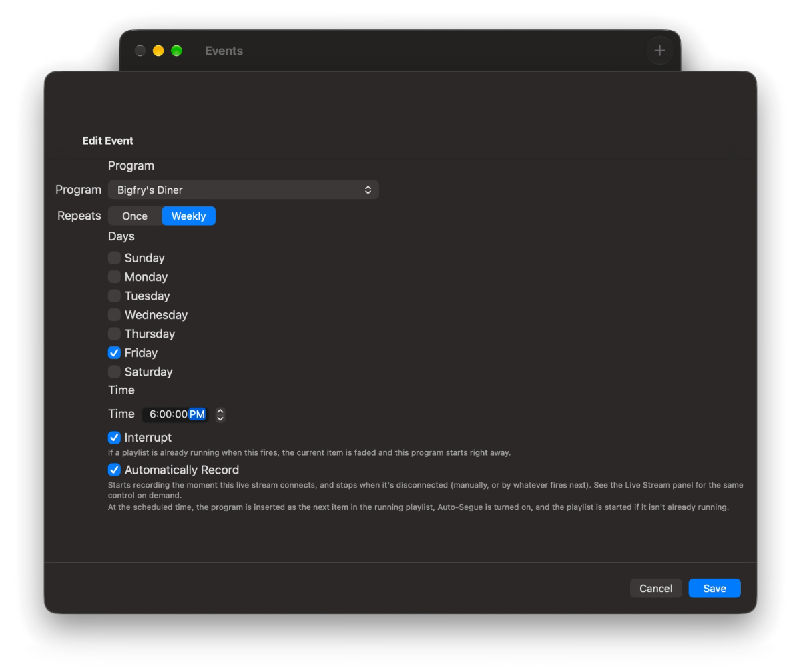Viewport: 801px width, 672px height.
Task: Check the Saturday checkbox
Action: 115,372
